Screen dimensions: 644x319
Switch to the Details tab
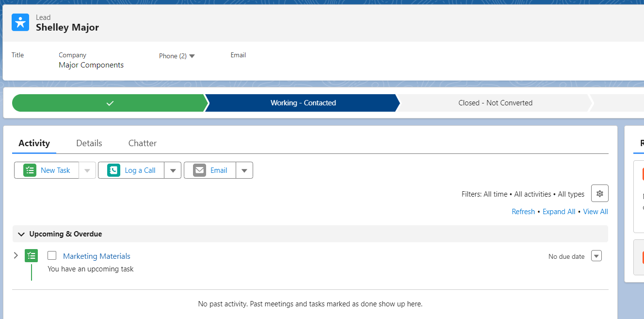(x=89, y=143)
